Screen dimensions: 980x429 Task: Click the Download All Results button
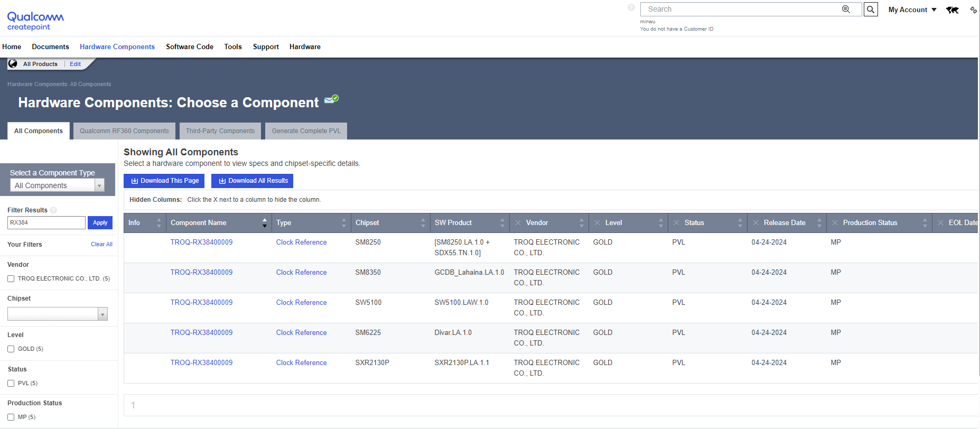tap(253, 181)
